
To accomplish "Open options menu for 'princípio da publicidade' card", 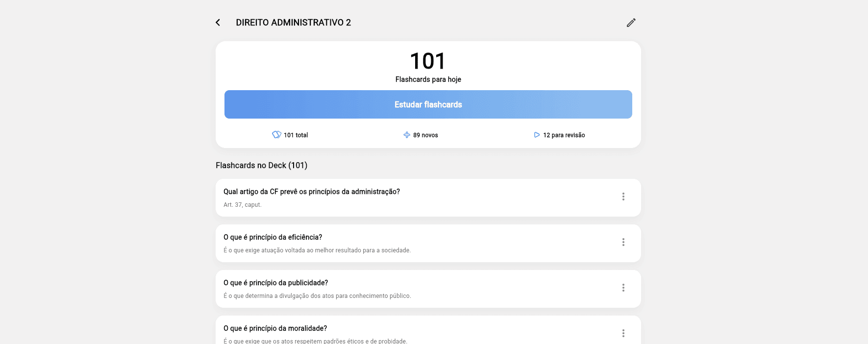I will (x=623, y=288).
